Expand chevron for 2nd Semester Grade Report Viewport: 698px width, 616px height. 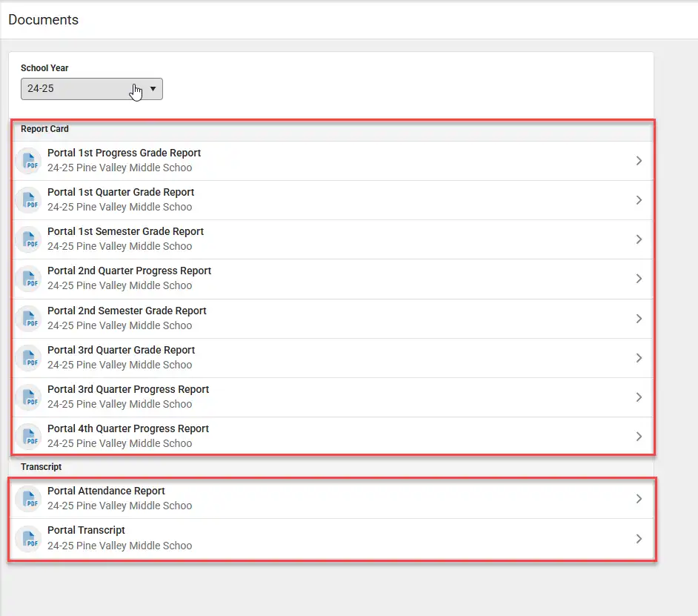[639, 319]
